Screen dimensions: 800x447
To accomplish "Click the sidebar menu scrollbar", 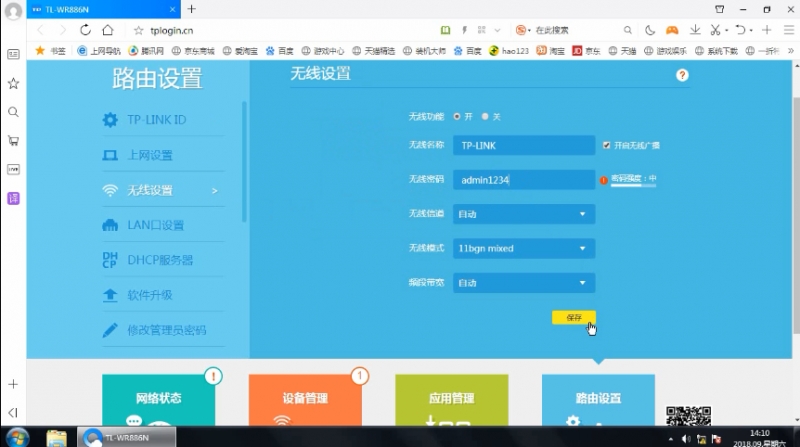I will click(x=244, y=161).
